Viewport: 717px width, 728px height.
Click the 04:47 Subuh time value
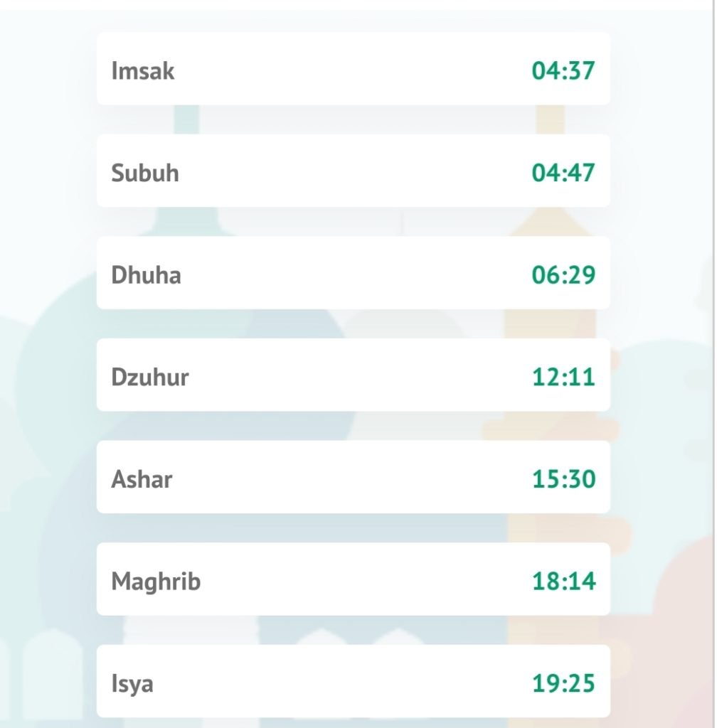click(563, 173)
